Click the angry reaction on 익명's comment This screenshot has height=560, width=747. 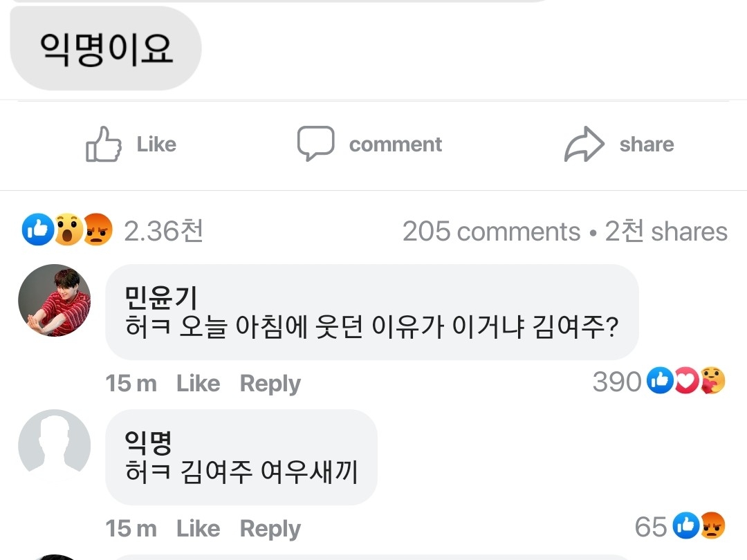click(712, 527)
